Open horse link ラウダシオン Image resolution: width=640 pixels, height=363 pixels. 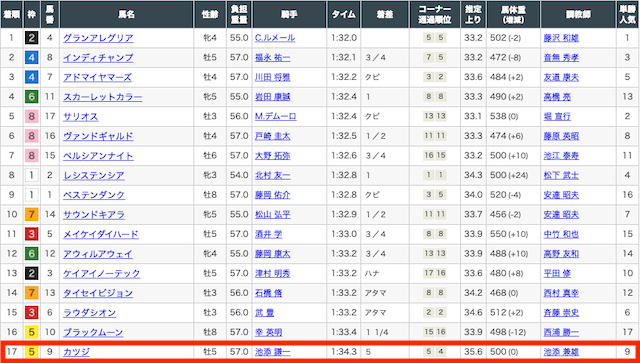pyautogui.click(x=89, y=312)
